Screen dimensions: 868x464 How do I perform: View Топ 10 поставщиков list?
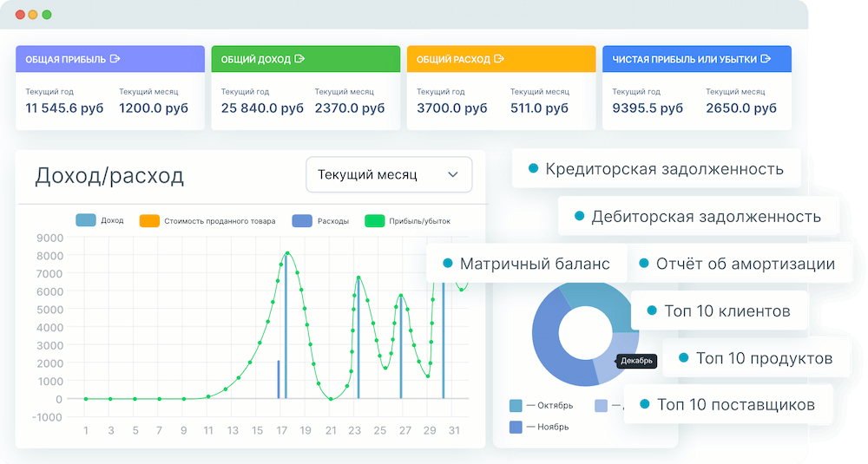[727, 404]
